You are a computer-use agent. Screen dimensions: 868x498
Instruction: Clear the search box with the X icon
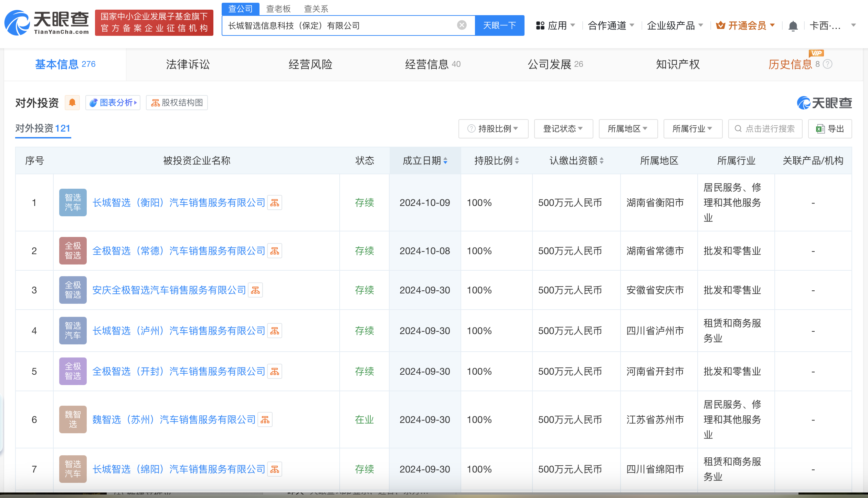coord(462,25)
